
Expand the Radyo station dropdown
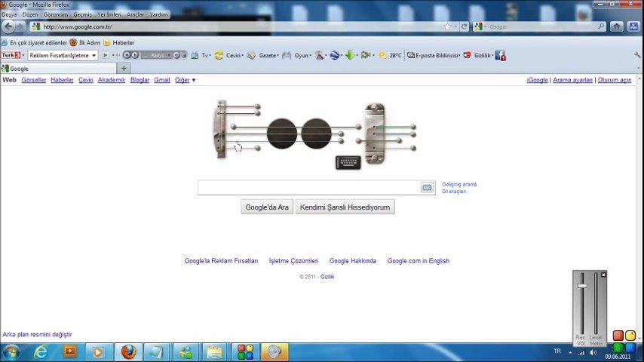coord(169,55)
